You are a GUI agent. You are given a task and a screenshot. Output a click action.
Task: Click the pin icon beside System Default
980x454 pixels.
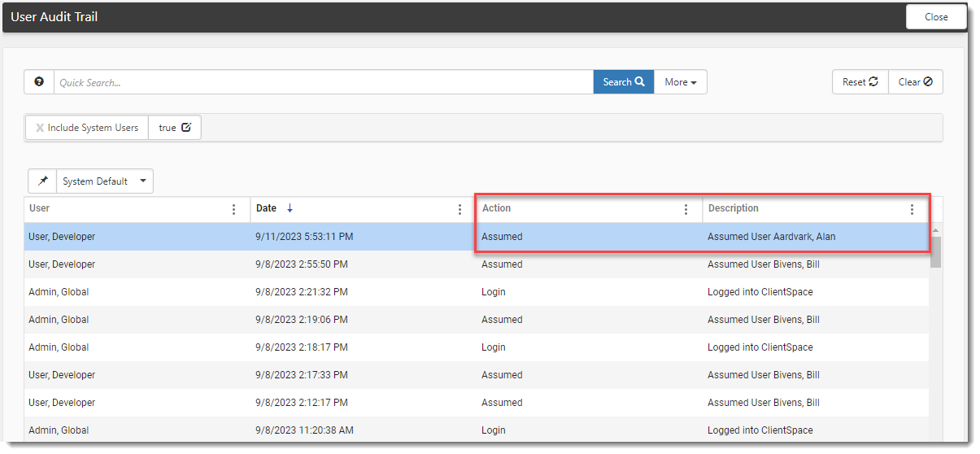click(42, 181)
